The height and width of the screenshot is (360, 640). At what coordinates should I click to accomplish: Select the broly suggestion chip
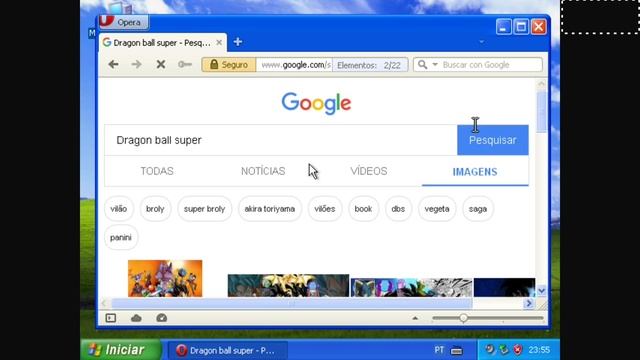click(x=155, y=209)
